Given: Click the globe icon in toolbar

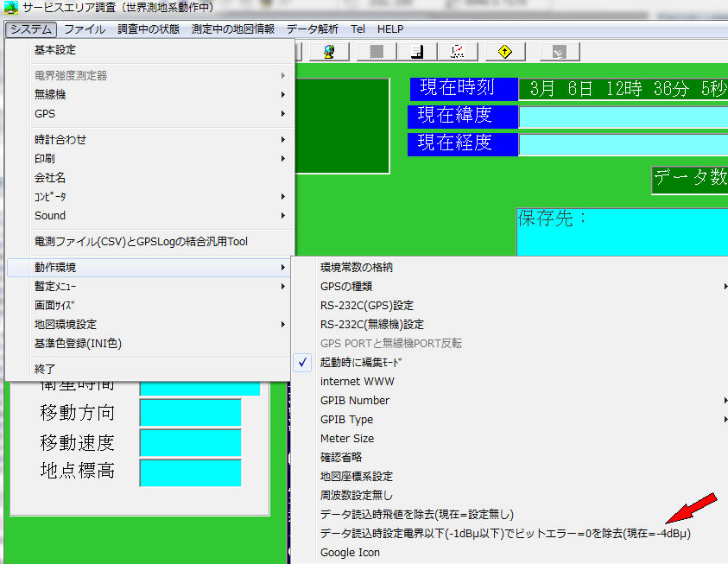Looking at the screenshot, I should coord(329,52).
